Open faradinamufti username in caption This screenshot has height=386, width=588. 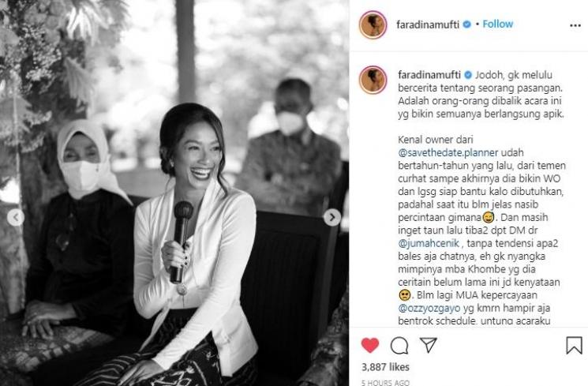click(429, 75)
